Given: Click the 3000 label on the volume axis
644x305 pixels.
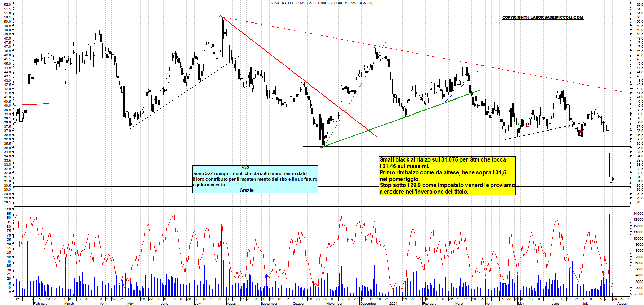Looking at the screenshot, I should pos(639,282).
